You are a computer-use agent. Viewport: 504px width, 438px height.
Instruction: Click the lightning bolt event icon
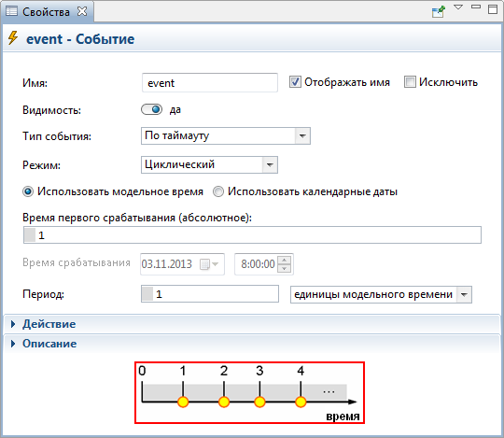[x=12, y=38]
